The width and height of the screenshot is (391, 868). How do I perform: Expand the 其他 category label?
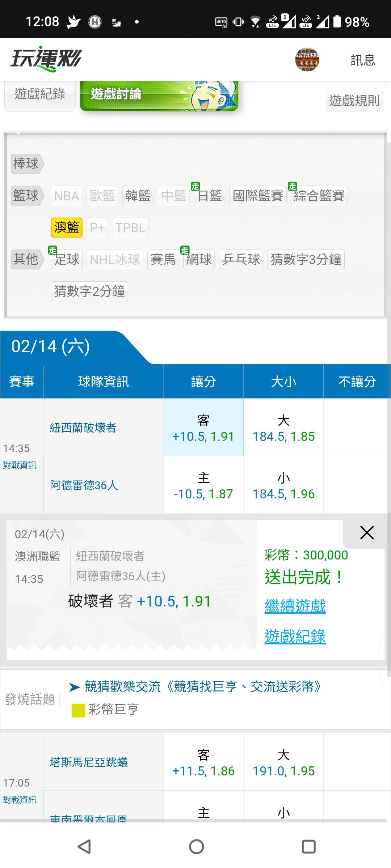click(x=26, y=259)
